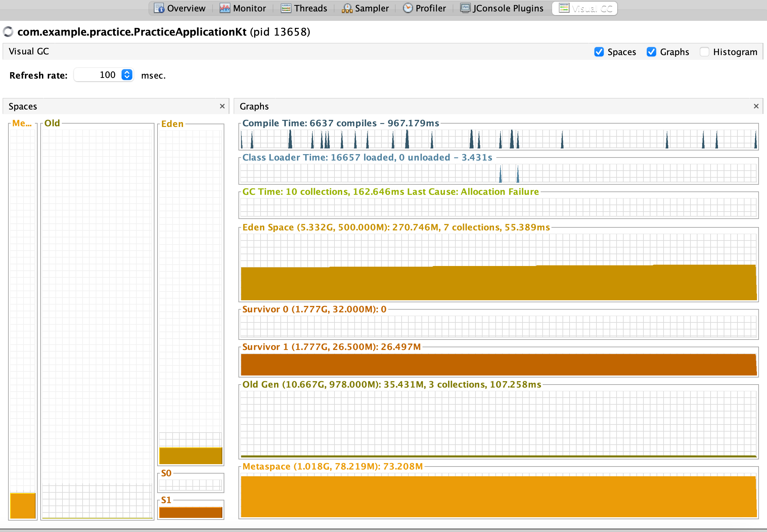Image resolution: width=767 pixels, height=532 pixels.
Task: Click the Eden space usage bar
Action: tap(190, 455)
